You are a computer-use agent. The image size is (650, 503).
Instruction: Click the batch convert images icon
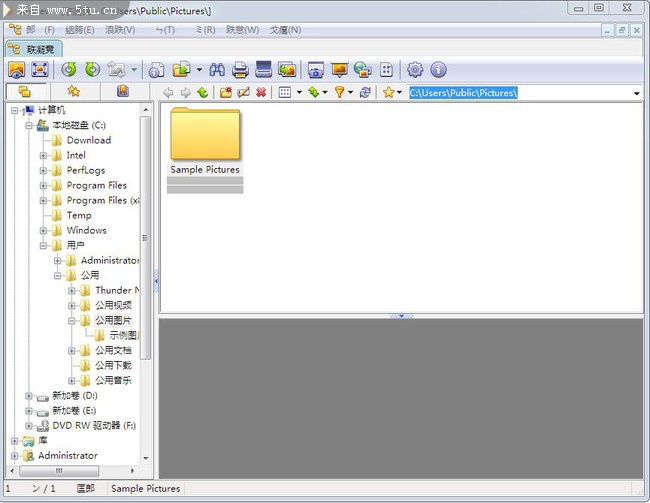tap(287, 70)
